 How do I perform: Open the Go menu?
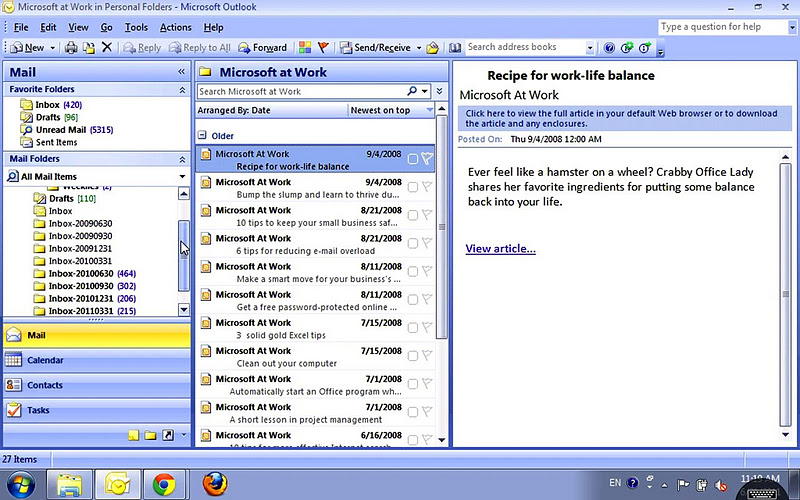click(x=106, y=28)
